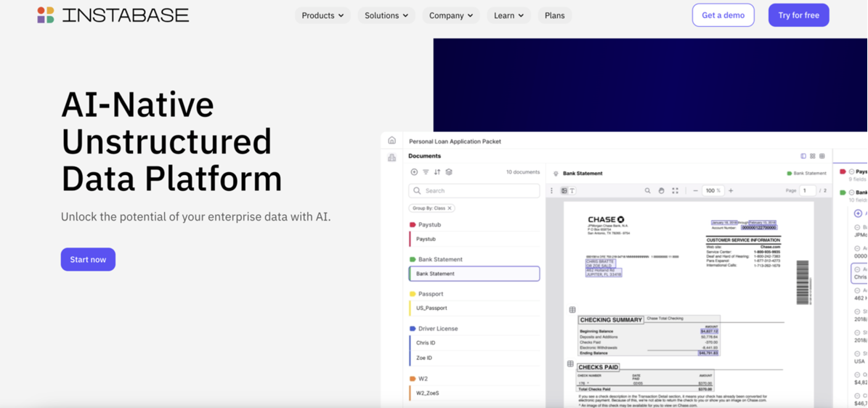This screenshot has width=868, height=408.
Task: Switch to text view mode icon
Action: click(x=572, y=190)
